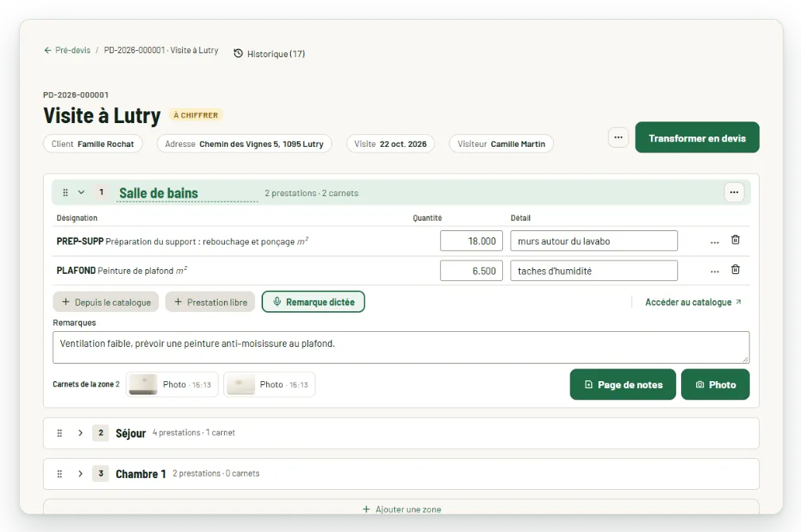
Task: Open the Historique (17) log
Action: click(269, 54)
